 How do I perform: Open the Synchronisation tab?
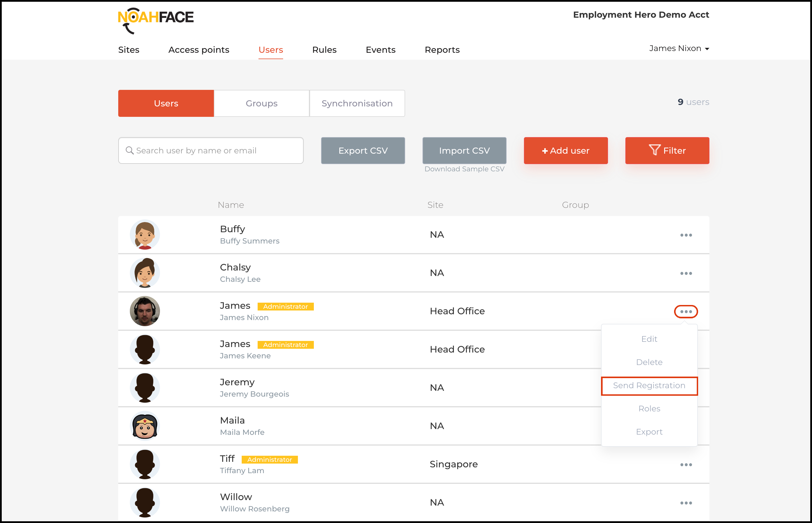[357, 103]
